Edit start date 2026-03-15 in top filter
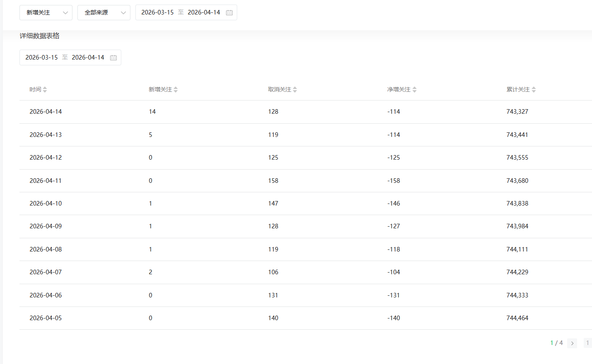 (x=157, y=13)
